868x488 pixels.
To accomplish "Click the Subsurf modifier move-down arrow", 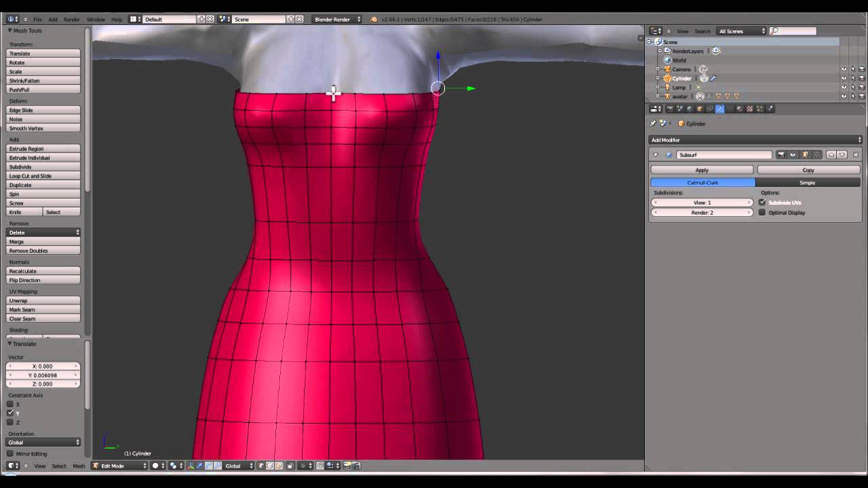I will tap(842, 155).
